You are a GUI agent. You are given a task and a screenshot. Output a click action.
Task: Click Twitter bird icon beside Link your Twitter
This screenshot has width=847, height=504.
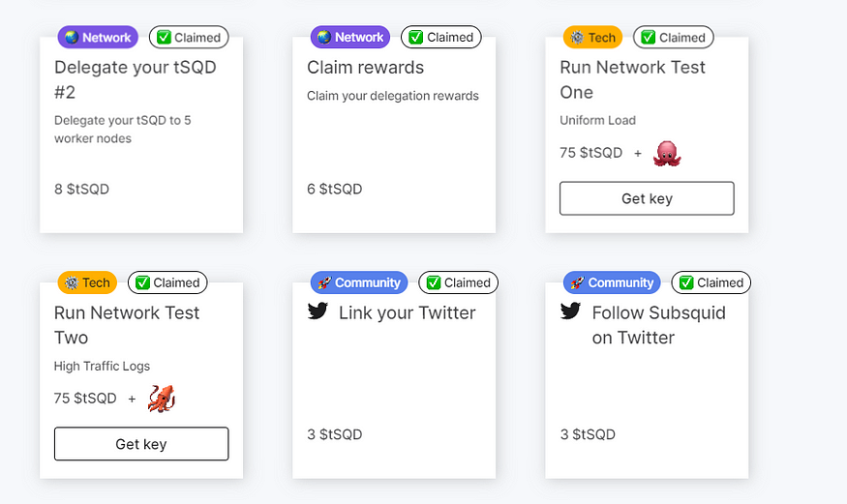[318, 311]
